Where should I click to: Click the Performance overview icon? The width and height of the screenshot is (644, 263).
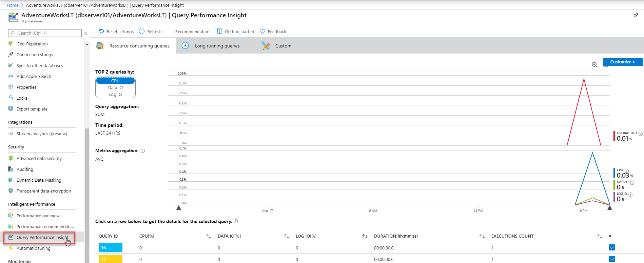coord(11,216)
